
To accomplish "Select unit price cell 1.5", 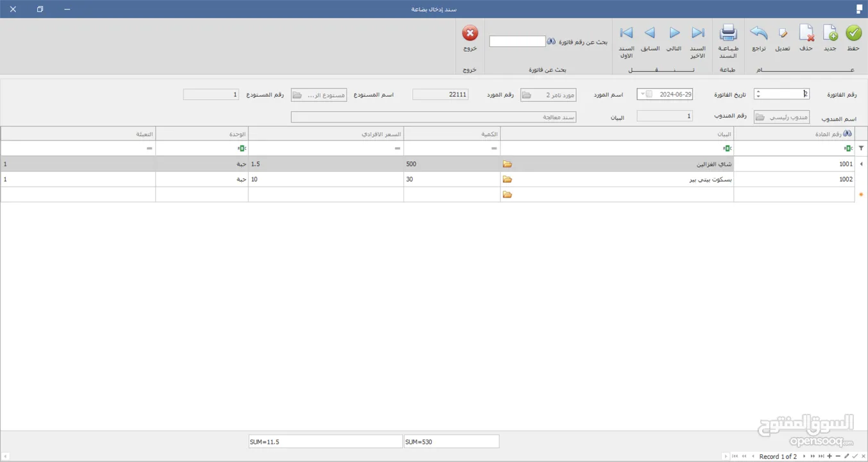I will [x=326, y=164].
